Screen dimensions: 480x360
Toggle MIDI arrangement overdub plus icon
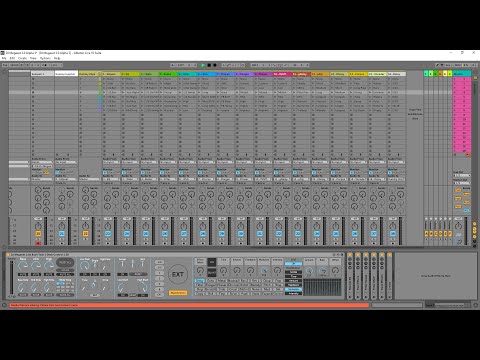point(224,65)
